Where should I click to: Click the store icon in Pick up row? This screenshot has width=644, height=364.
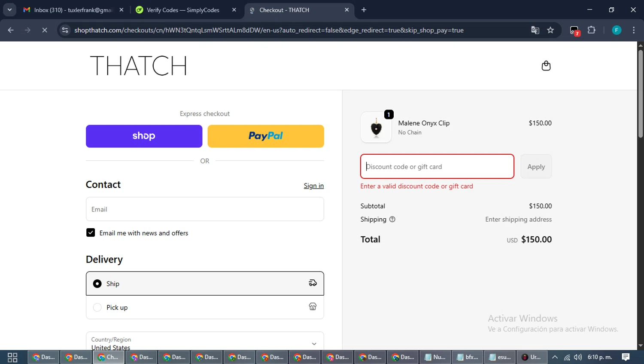313,306
